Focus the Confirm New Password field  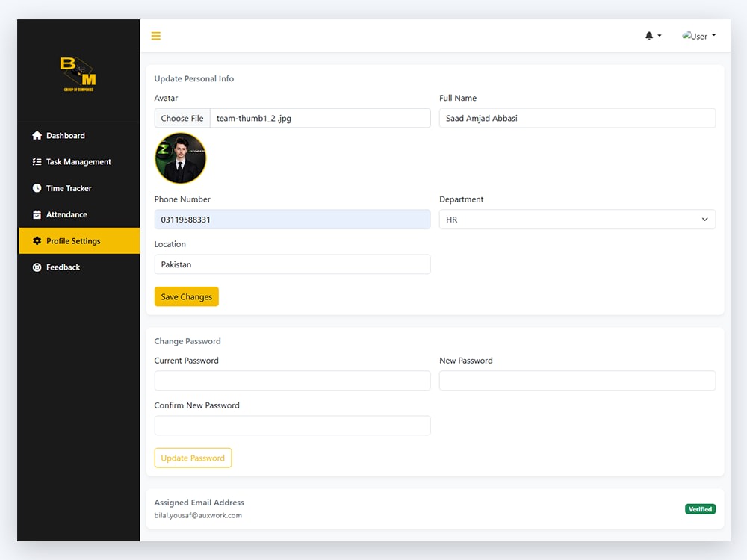[x=292, y=426]
